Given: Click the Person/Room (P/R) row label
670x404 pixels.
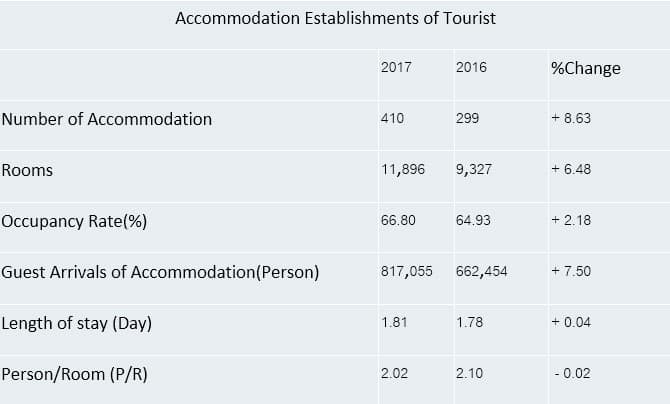Looking at the screenshot, I should point(74,374).
